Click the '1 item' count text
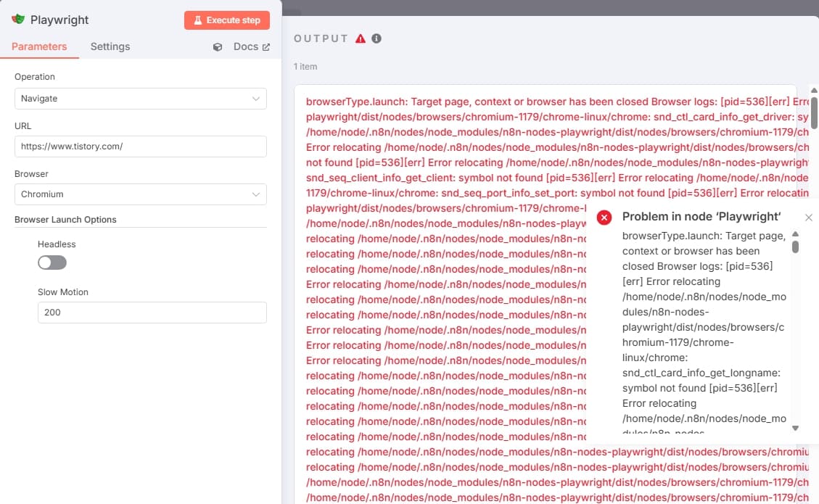Image resolution: width=819 pixels, height=504 pixels. 305,67
